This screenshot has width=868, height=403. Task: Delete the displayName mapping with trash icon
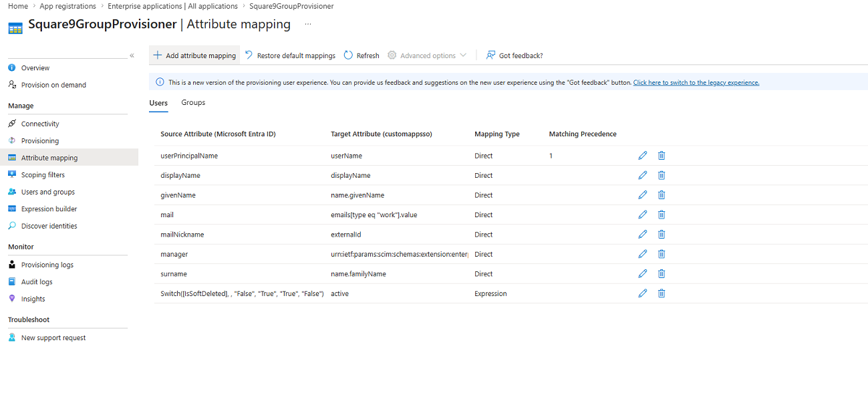(662, 175)
